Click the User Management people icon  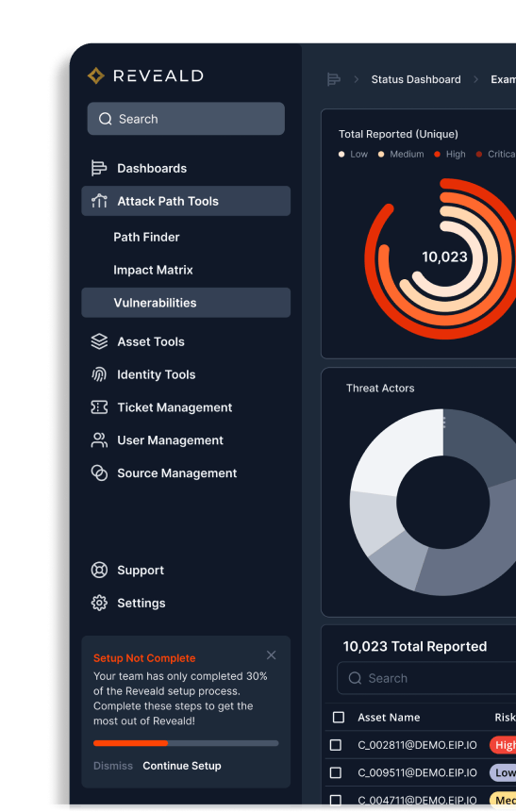click(99, 440)
